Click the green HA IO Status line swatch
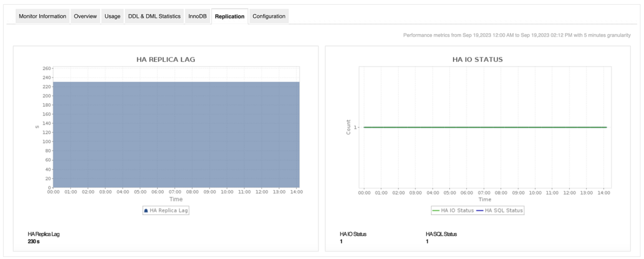The width and height of the screenshot is (644, 259). pos(436,210)
